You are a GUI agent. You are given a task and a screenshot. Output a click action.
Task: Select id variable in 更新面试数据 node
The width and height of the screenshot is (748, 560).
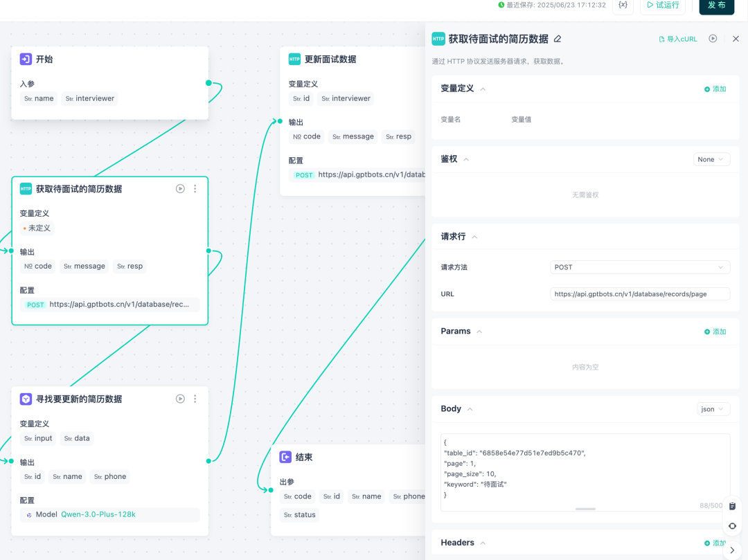301,99
